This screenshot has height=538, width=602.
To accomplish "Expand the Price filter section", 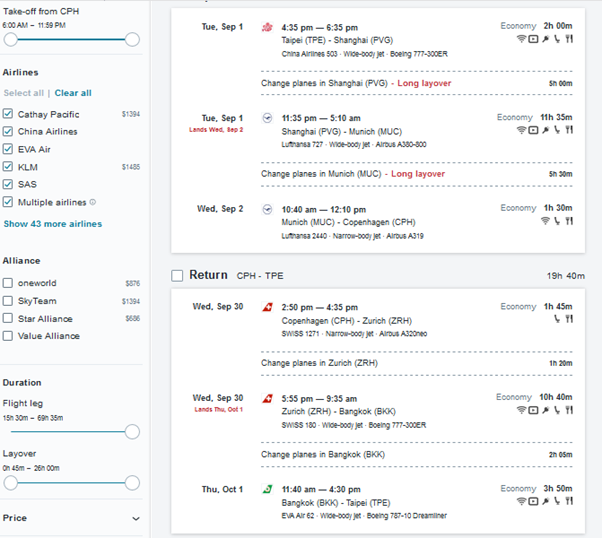I will pyautogui.click(x=136, y=518).
